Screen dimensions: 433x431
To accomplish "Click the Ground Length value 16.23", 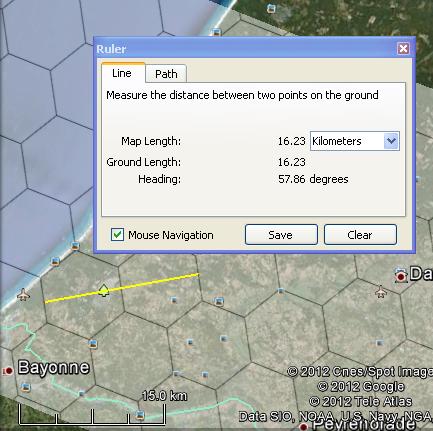I will click(292, 162).
